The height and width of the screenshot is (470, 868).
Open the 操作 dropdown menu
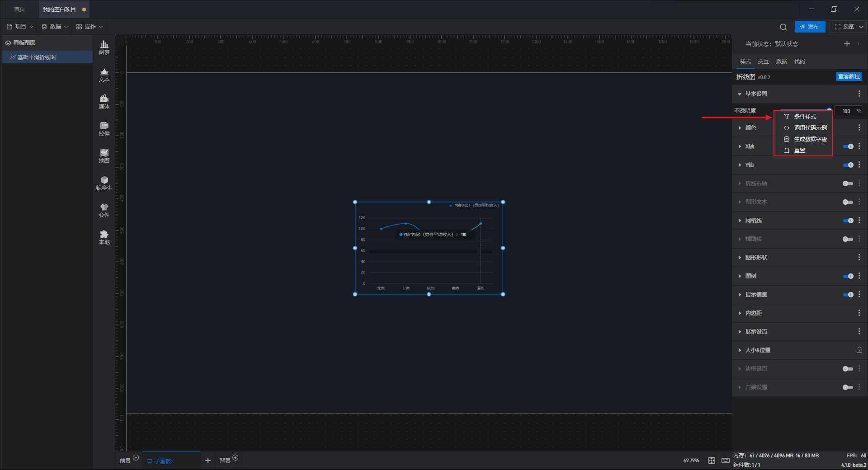[90, 27]
